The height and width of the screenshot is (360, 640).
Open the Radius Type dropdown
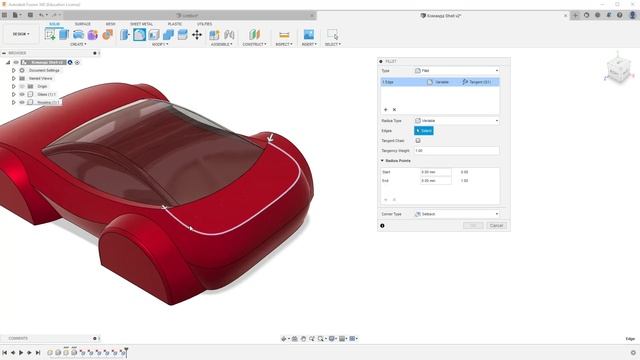click(456, 121)
